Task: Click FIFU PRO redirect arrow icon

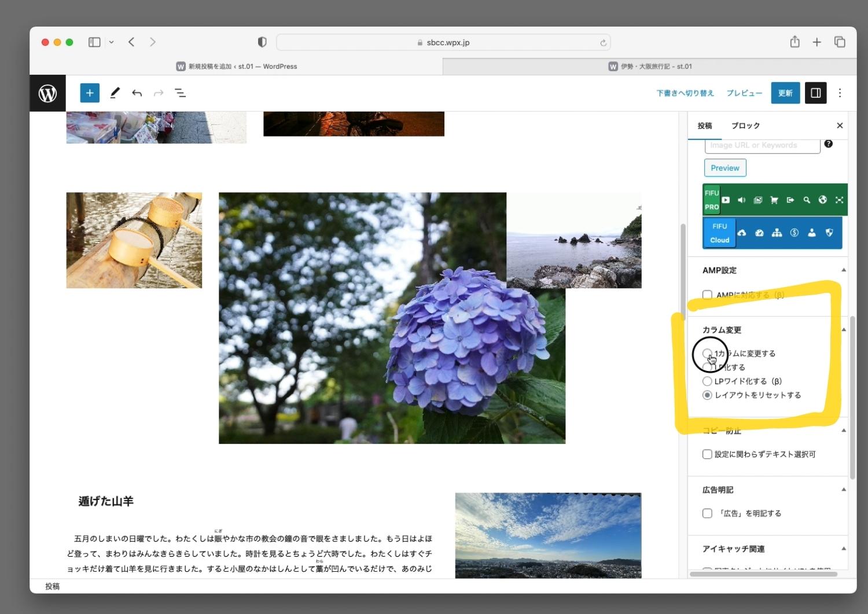Action: point(790,200)
